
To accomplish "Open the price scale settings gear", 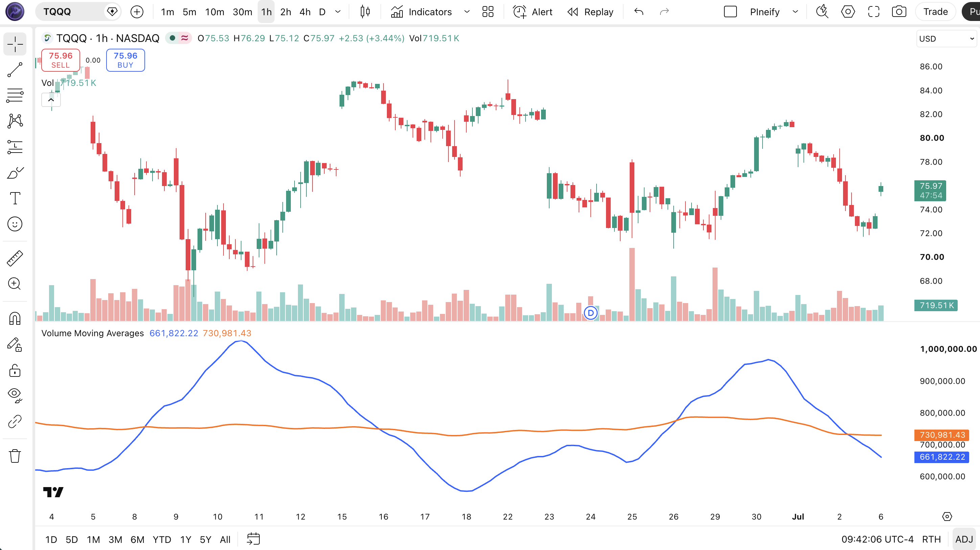I will click(x=947, y=517).
